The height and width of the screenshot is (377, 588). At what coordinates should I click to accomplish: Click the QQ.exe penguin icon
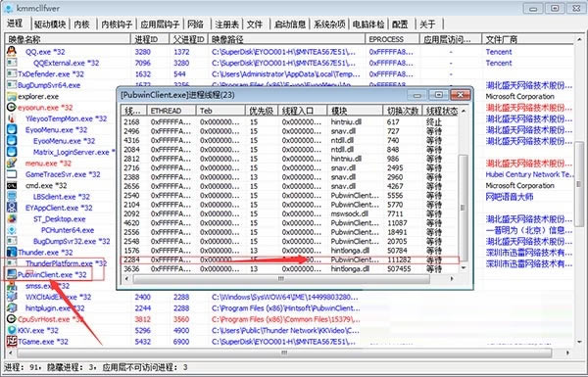[12, 51]
